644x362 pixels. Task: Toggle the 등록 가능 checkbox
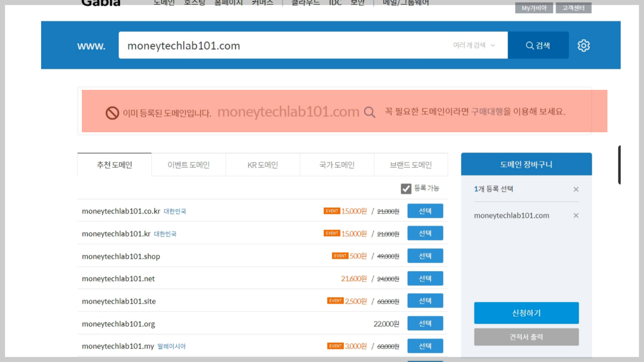point(406,189)
